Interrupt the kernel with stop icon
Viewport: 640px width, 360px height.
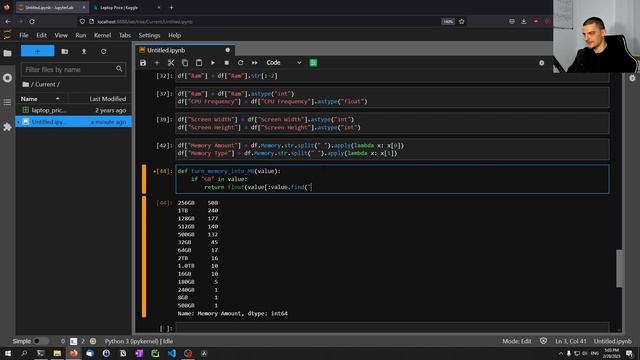pyautogui.click(x=227, y=63)
